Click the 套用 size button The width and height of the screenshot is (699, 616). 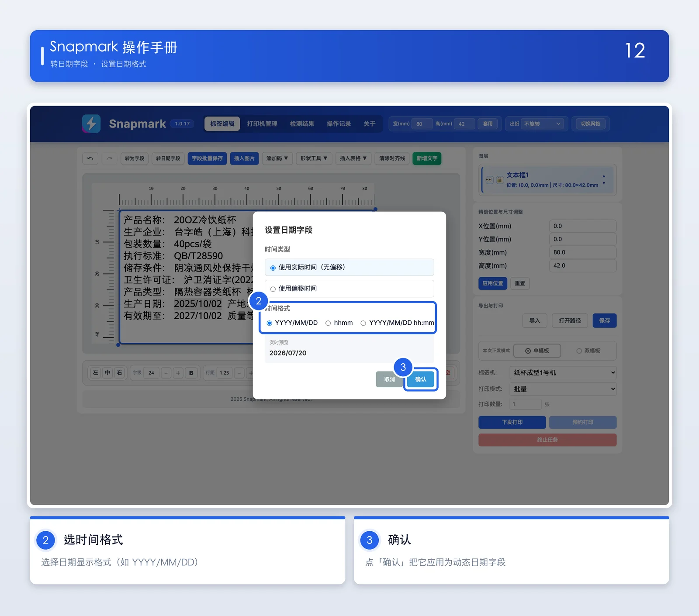[x=488, y=124]
